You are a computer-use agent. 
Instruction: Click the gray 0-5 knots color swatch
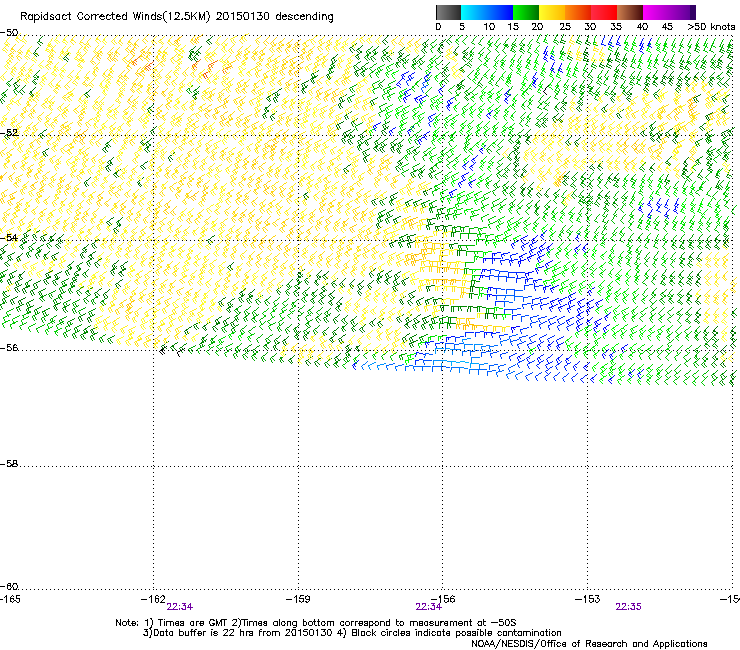coord(448,12)
